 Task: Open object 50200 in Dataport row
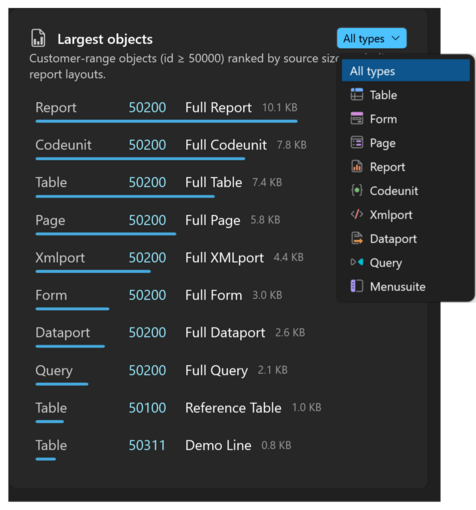tap(147, 332)
